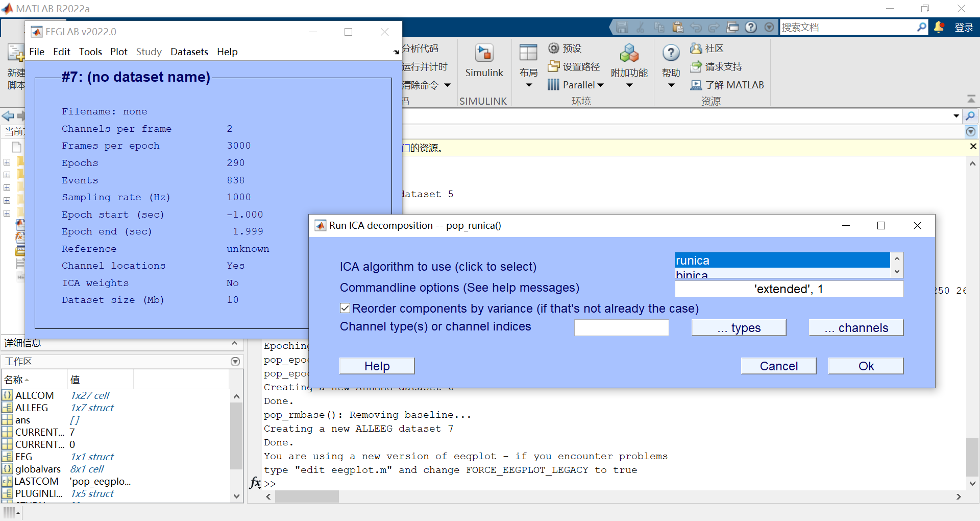Click Cancel in the ICA dialog
980x521 pixels.
pyautogui.click(x=778, y=366)
